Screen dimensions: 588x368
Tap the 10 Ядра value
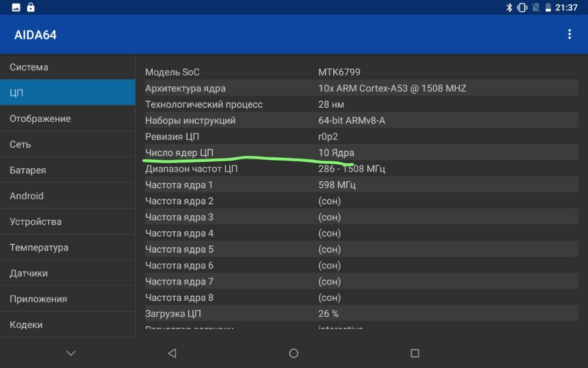pos(336,153)
